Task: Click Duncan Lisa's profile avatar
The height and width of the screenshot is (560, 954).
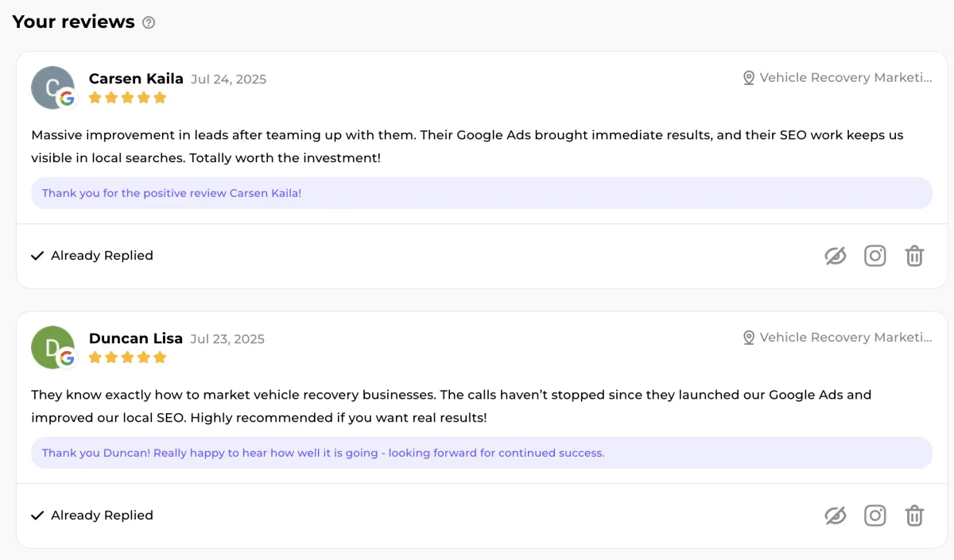Action: click(52, 347)
